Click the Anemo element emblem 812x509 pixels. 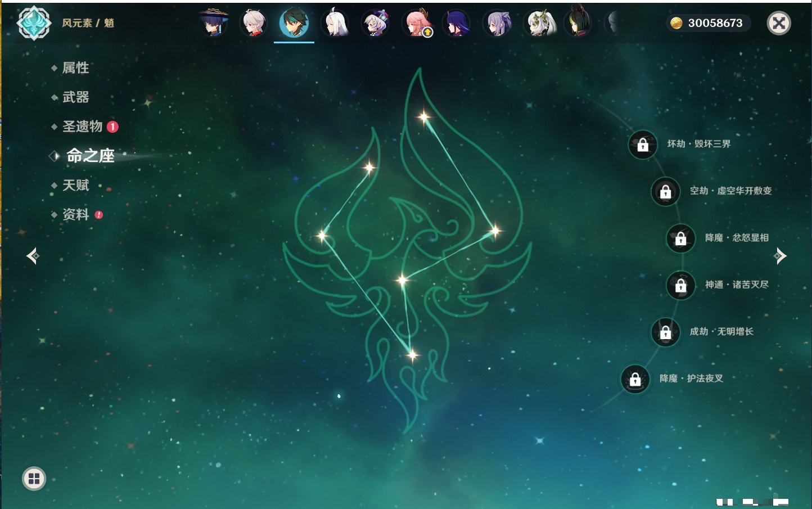34,23
